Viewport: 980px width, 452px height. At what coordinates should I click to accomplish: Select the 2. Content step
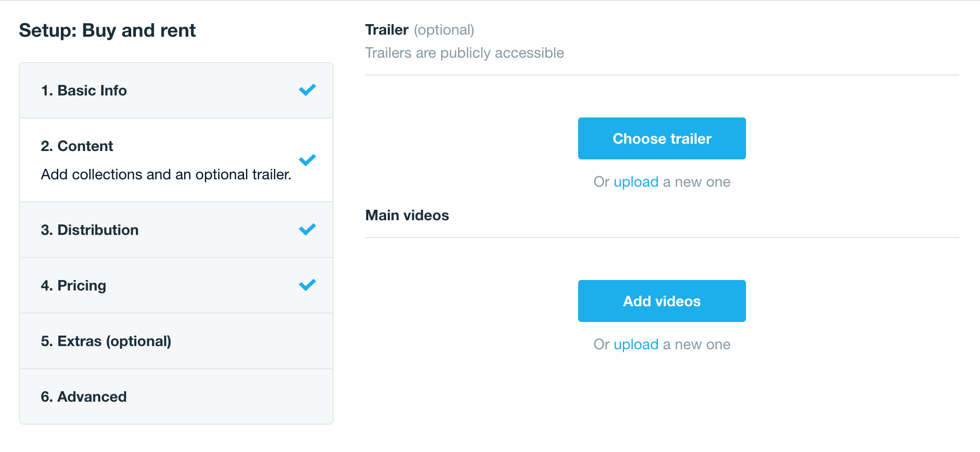pyautogui.click(x=77, y=146)
